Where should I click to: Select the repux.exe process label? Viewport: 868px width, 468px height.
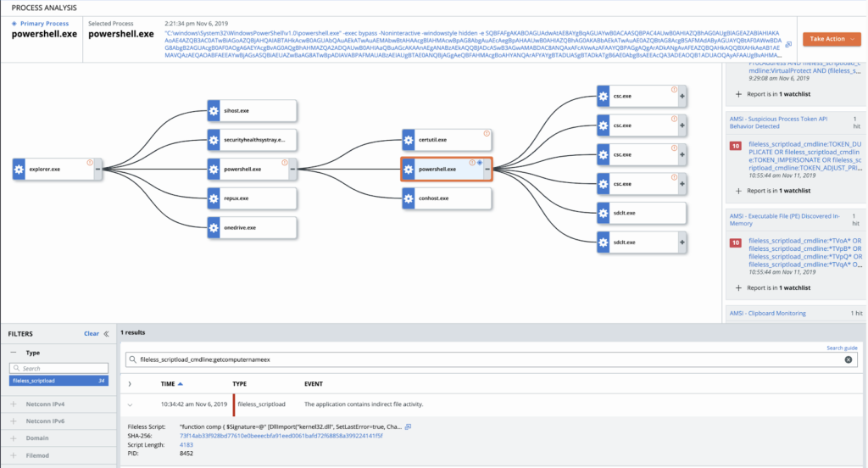coord(236,198)
